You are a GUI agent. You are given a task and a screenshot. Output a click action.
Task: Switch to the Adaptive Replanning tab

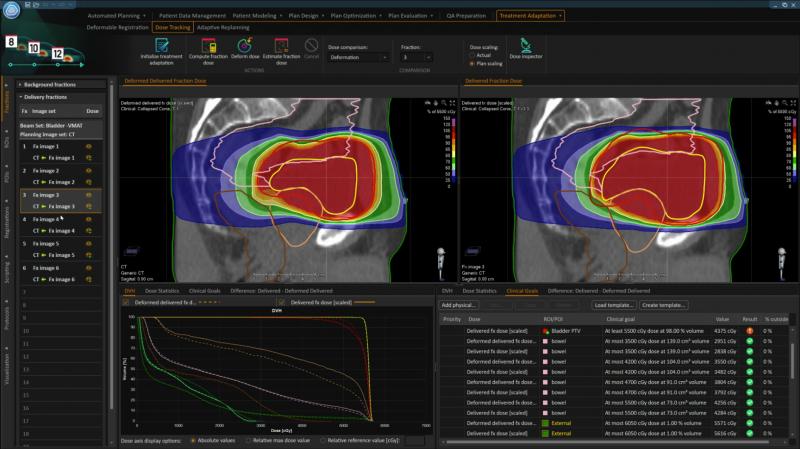222,28
